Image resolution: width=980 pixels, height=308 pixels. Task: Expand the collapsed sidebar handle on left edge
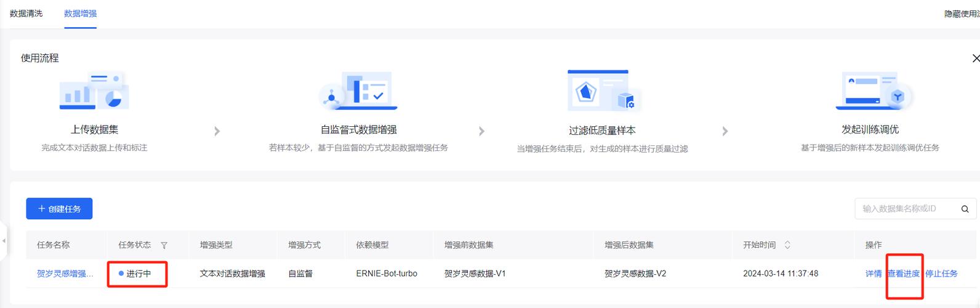[3, 240]
